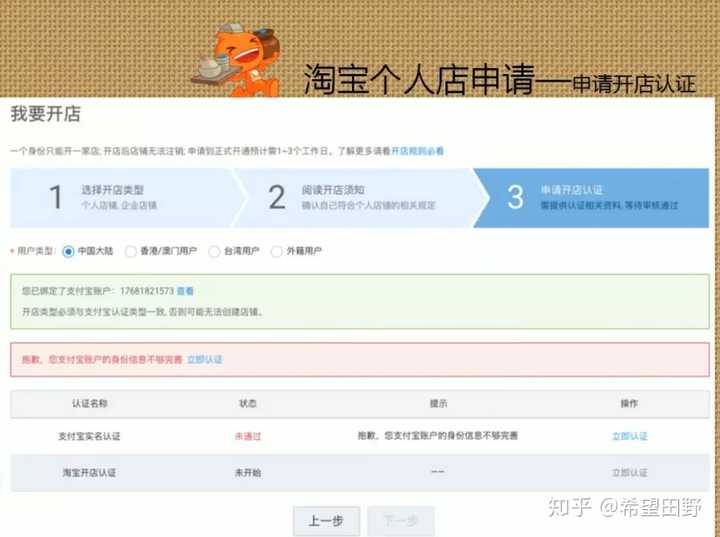Click the Taobao mascot image in the banner
Viewport: 720px width, 537px height.
pyautogui.click(x=236, y=60)
